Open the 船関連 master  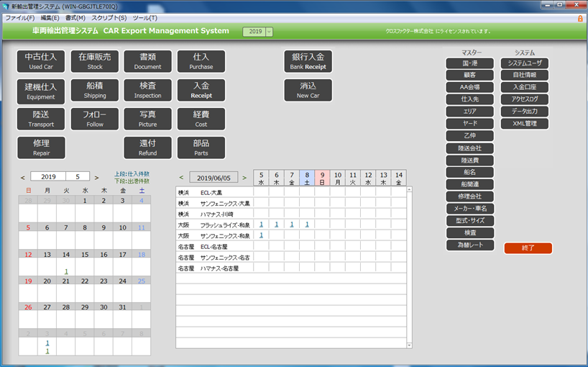point(470,184)
